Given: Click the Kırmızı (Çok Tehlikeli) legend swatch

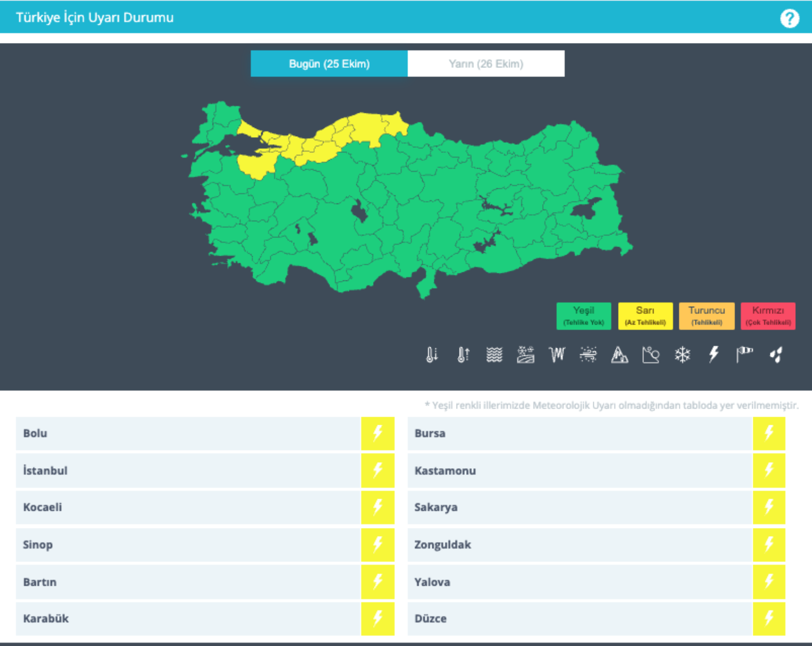Looking at the screenshot, I should pyautogui.click(x=768, y=316).
